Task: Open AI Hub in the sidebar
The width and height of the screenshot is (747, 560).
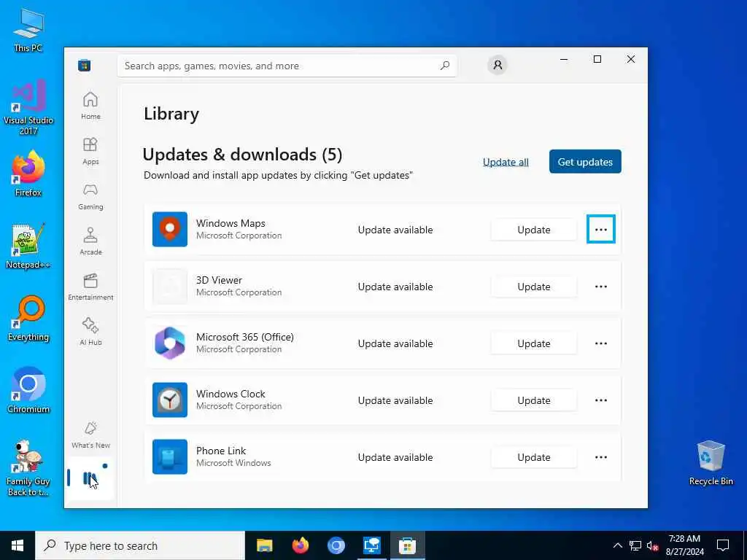Action: point(90,332)
